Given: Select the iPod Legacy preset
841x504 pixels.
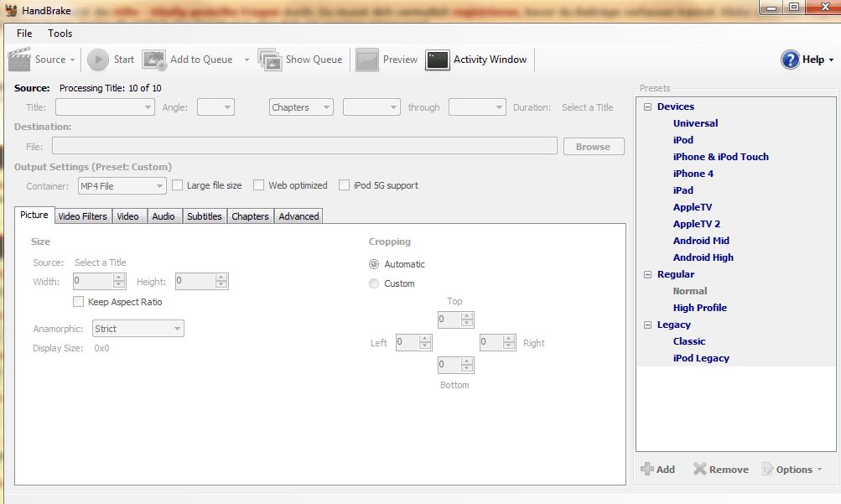Looking at the screenshot, I should pos(701,358).
